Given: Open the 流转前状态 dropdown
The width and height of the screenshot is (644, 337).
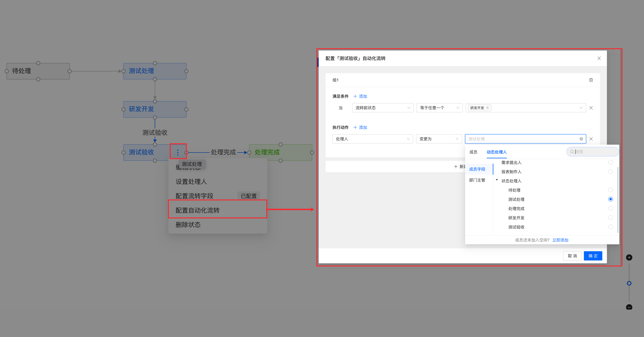Looking at the screenshot, I should (x=382, y=108).
